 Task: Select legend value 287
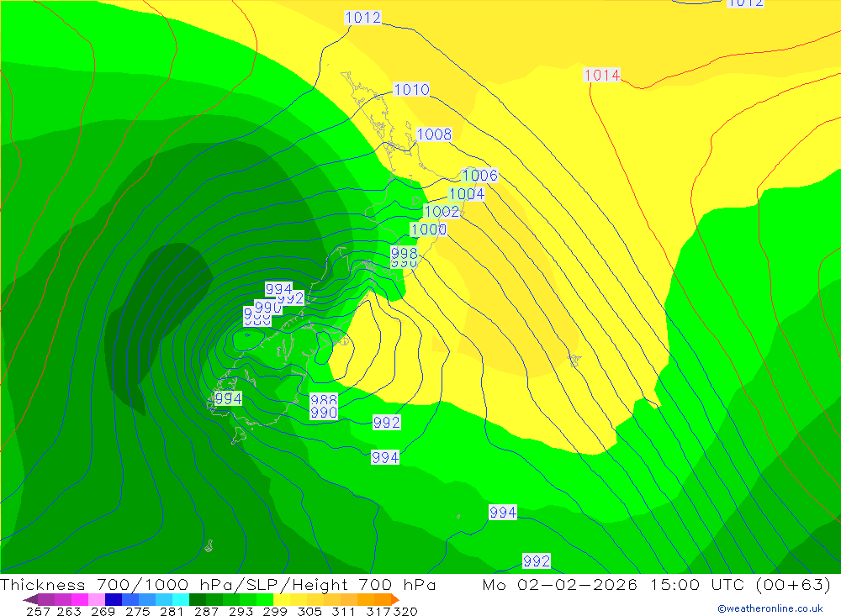[x=206, y=612]
